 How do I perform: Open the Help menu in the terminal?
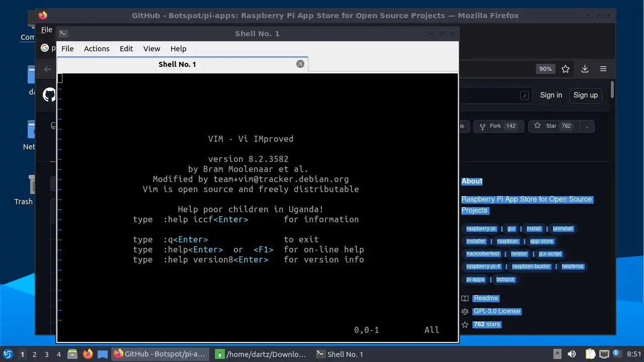point(179,49)
